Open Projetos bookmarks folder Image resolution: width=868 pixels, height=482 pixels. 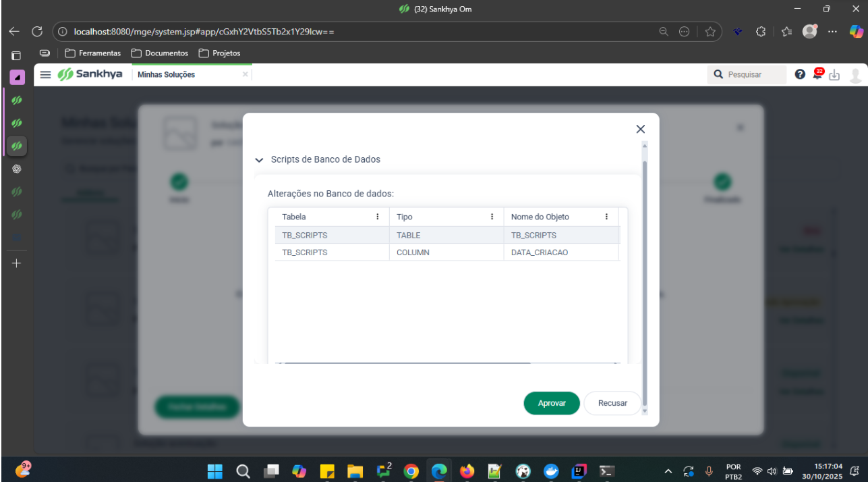219,53
